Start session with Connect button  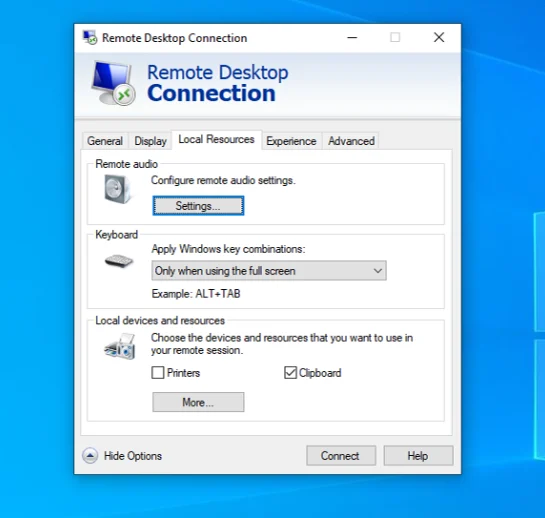(341, 455)
